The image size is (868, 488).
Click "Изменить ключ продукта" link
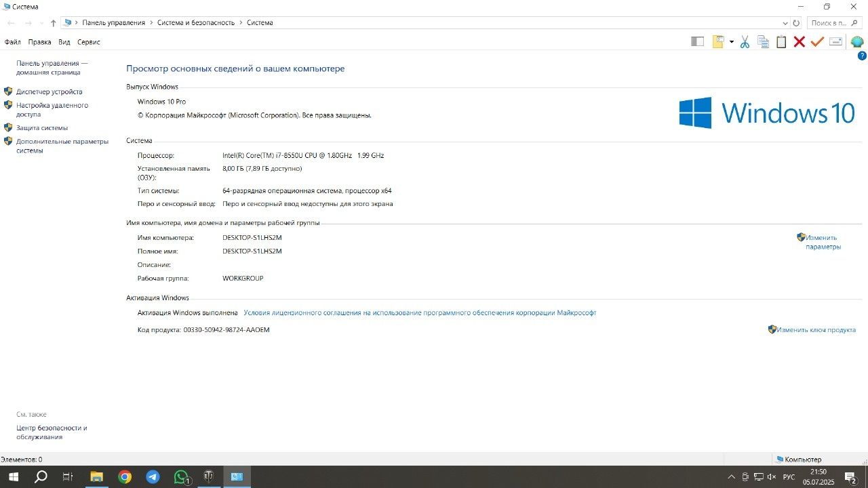point(816,330)
